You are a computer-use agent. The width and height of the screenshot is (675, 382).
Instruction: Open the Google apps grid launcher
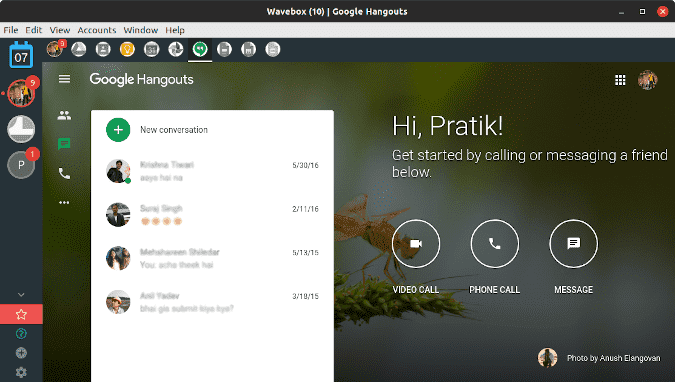coord(620,80)
